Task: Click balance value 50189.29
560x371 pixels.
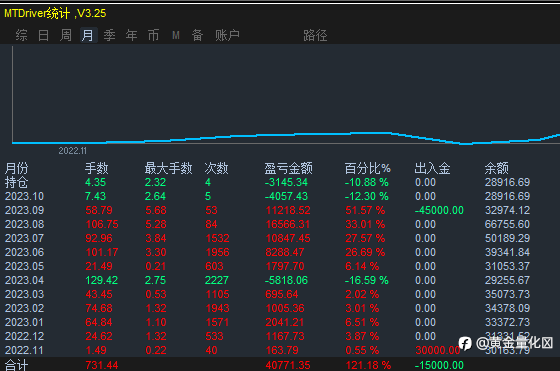Action: pos(507,238)
